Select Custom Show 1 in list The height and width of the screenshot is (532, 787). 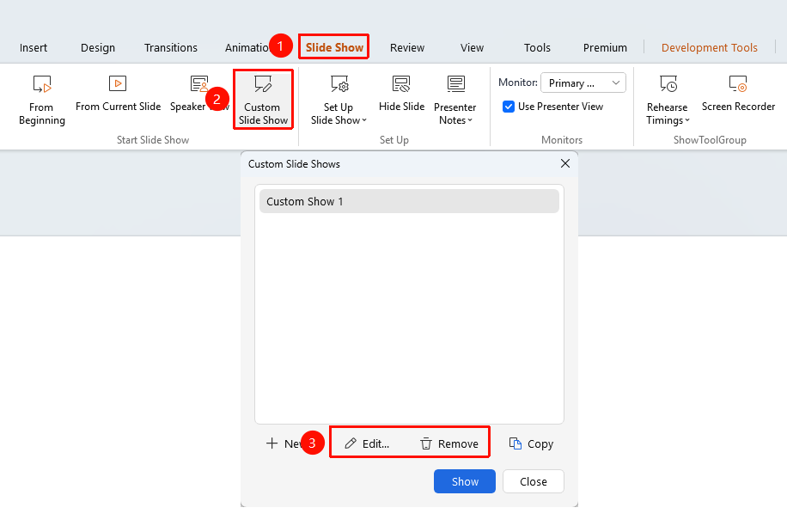tap(409, 201)
